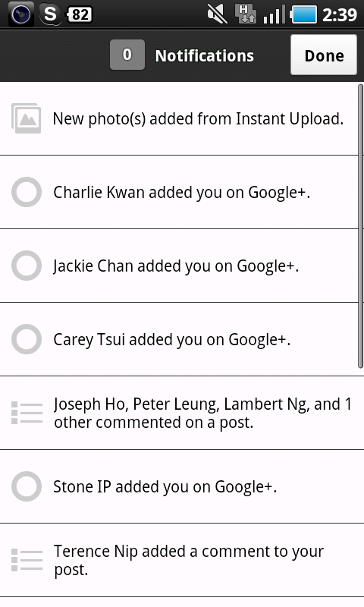The width and height of the screenshot is (364, 607).
Task: Tap the Skype icon in status bar
Action: (x=50, y=14)
